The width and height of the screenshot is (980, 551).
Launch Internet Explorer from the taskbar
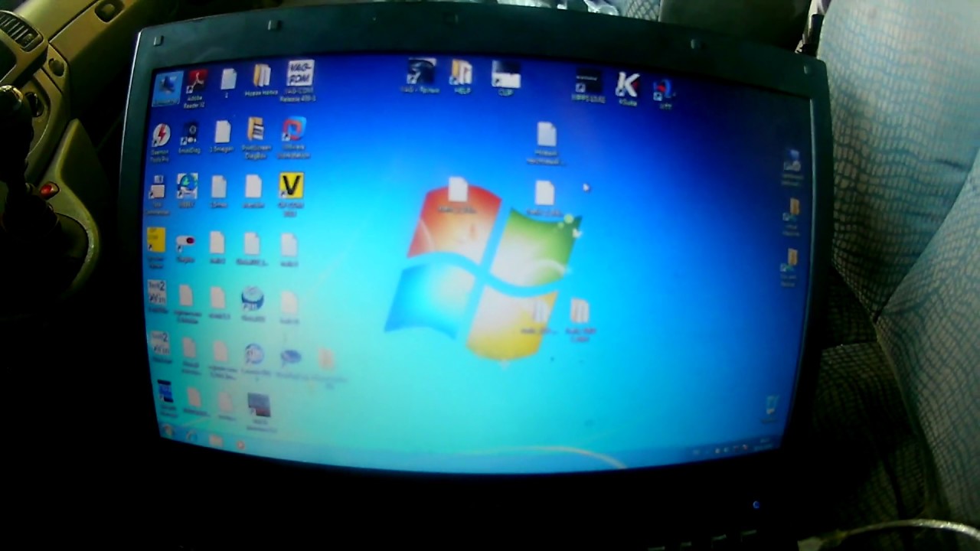pyautogui.click(x=191, y=437)
